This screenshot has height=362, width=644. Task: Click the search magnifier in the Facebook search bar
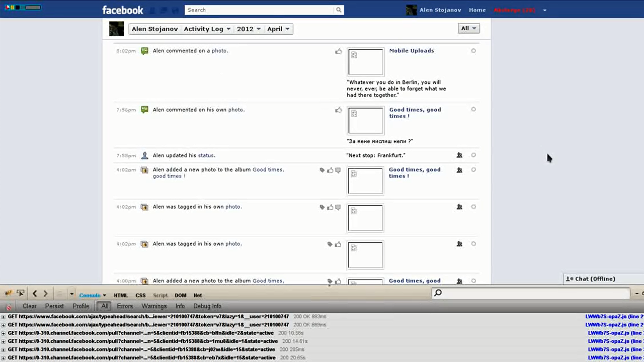point(338,10)
